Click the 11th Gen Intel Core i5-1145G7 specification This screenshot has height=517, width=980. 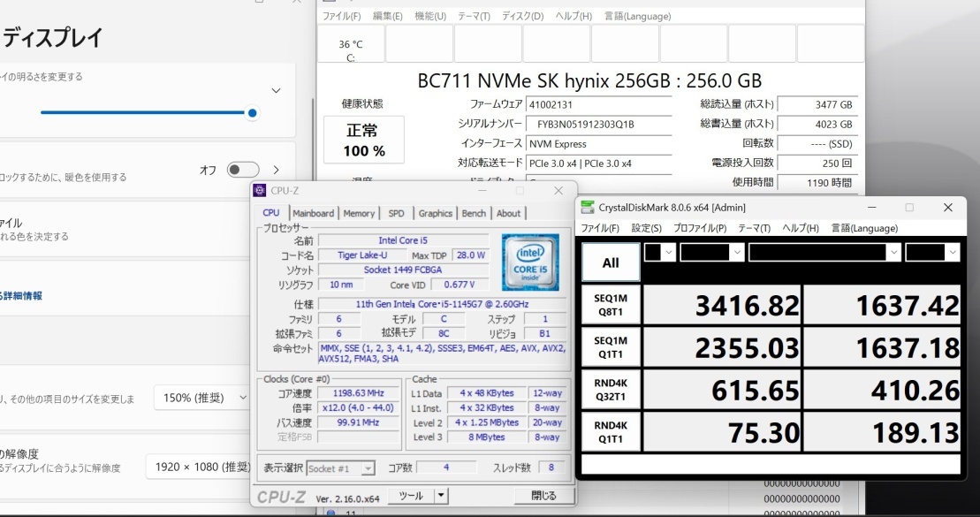pyautogui.click(x=443, y=304)
